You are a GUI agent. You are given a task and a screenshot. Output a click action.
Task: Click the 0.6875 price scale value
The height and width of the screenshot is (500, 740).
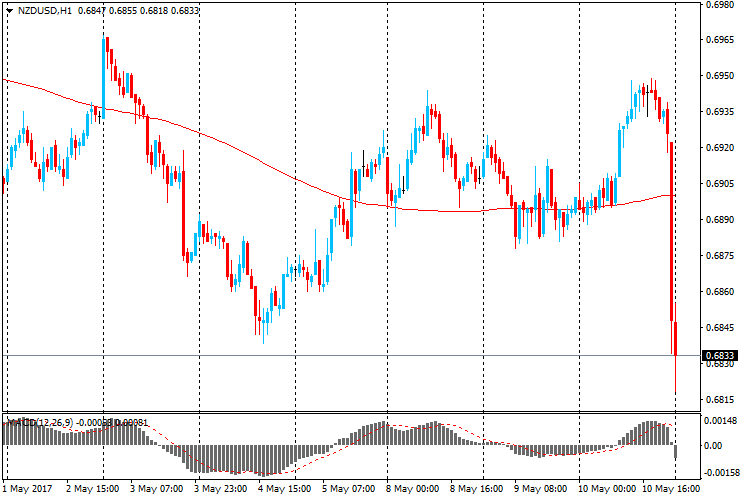click(720, 256)
